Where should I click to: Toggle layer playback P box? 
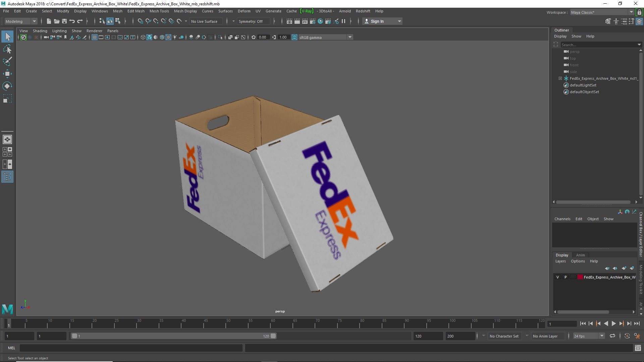click(566, 277)
